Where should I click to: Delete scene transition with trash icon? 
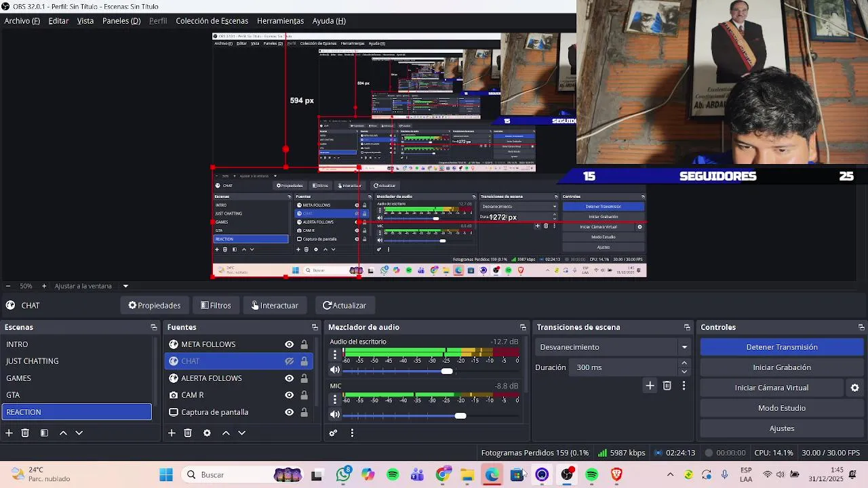coord(667,385)
